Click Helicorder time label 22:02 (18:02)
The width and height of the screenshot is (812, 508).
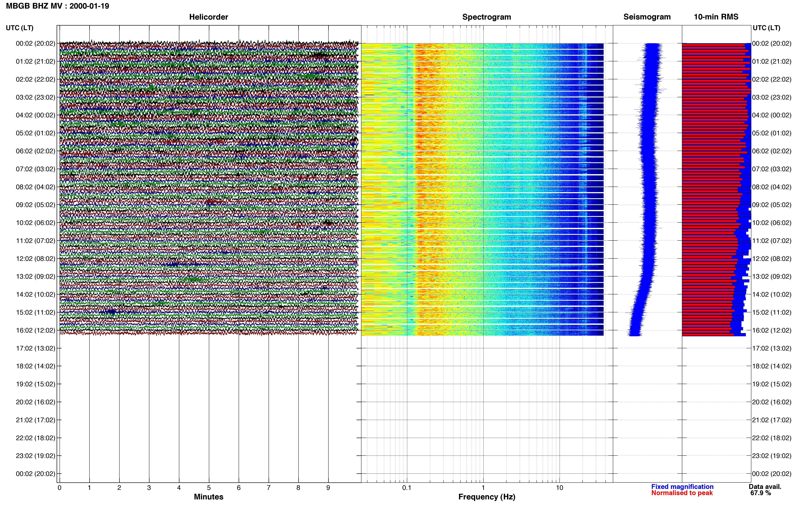tap(36, 438)
